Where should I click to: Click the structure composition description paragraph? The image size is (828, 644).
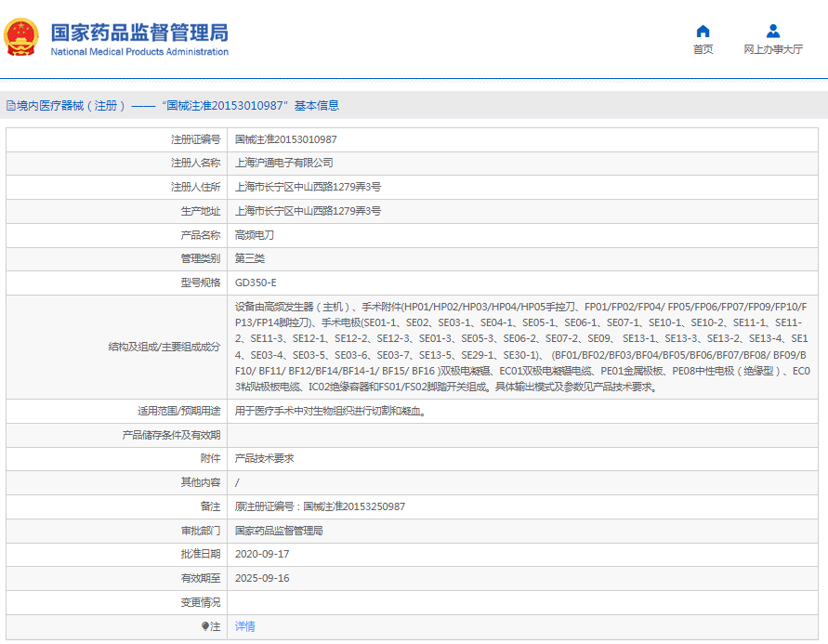click(x=522, y=347)
